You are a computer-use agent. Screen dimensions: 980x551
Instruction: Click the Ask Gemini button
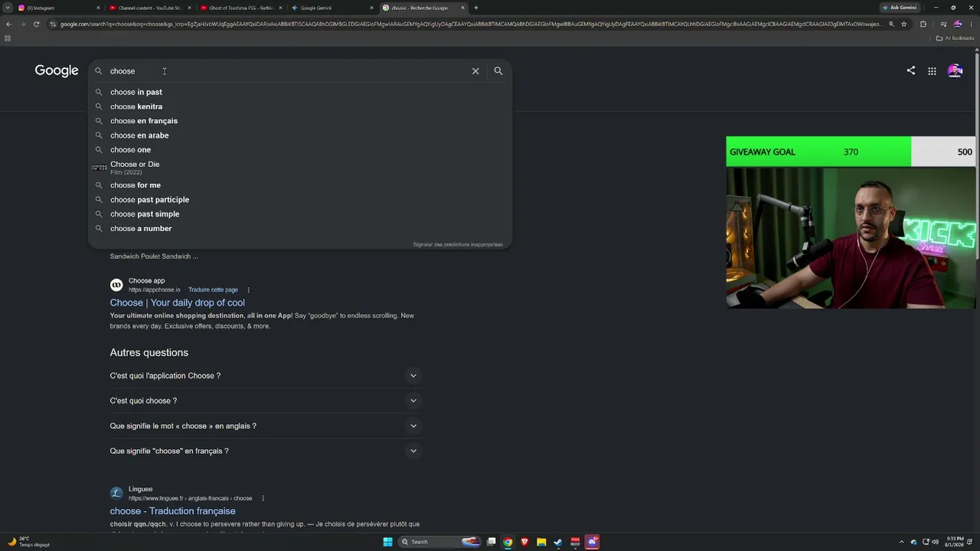[900, 8]
